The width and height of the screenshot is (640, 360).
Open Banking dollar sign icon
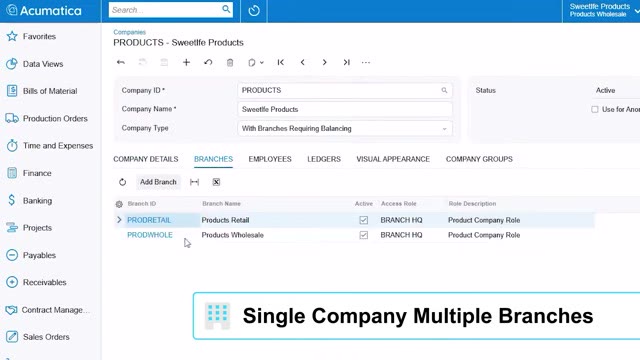coord(11,200)
